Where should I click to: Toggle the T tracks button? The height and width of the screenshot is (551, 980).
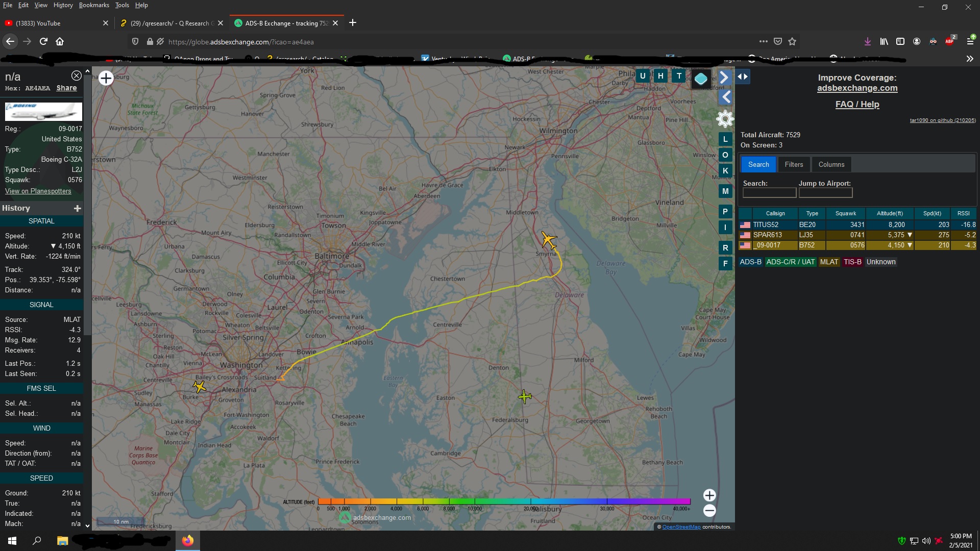point(679,76)
